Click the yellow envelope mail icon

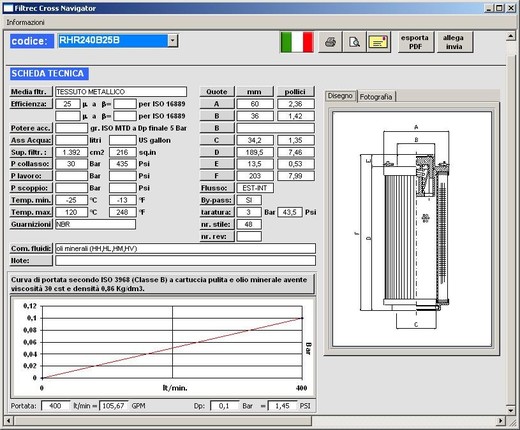[378, 42]
